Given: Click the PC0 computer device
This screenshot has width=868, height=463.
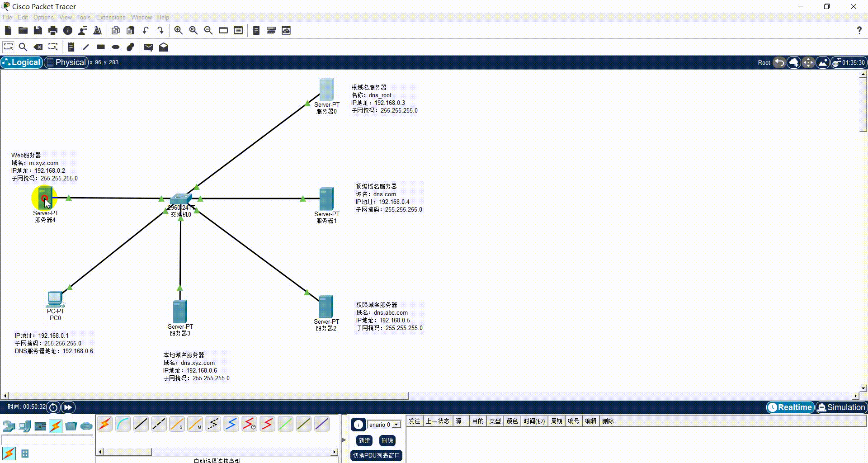Looking at the screenshot, I should coord(55,299).
